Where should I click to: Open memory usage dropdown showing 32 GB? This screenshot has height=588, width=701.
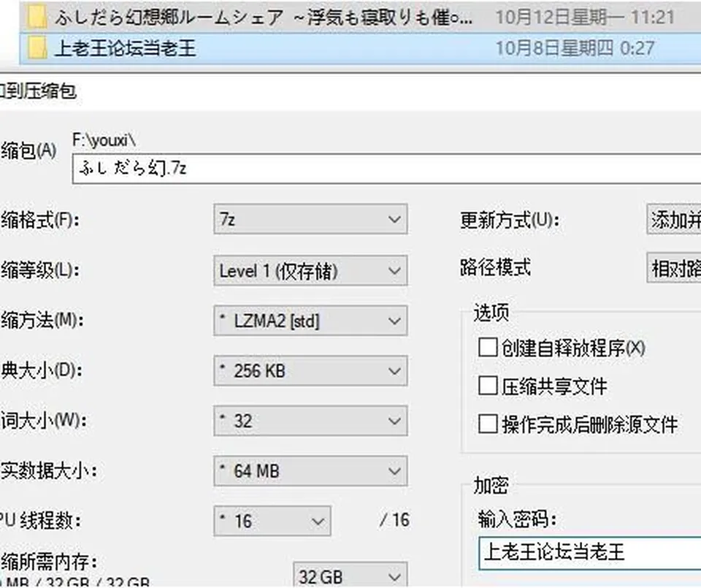[x=350, y=575]
